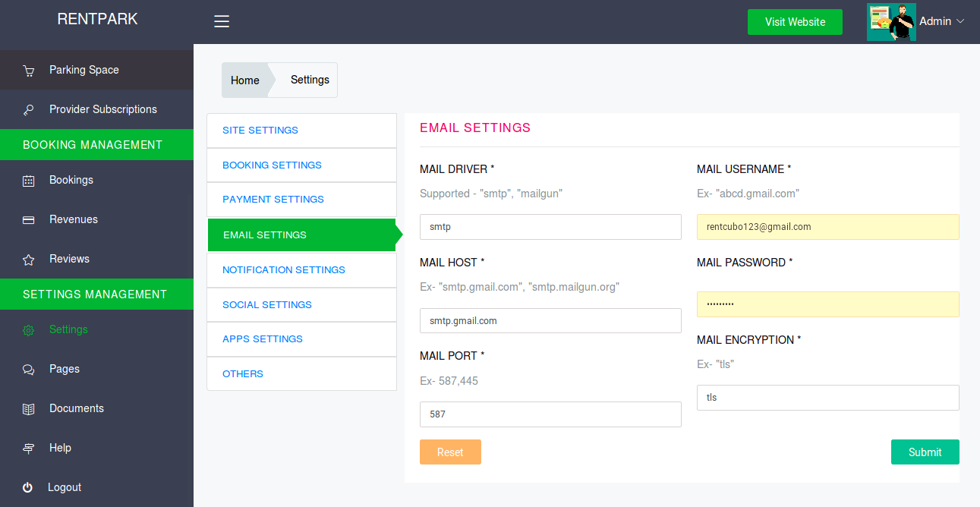The image size is (980, 507).
Task: Focus the Mail Driver input field
Action: pyautogui.click(x=550, y=227)
